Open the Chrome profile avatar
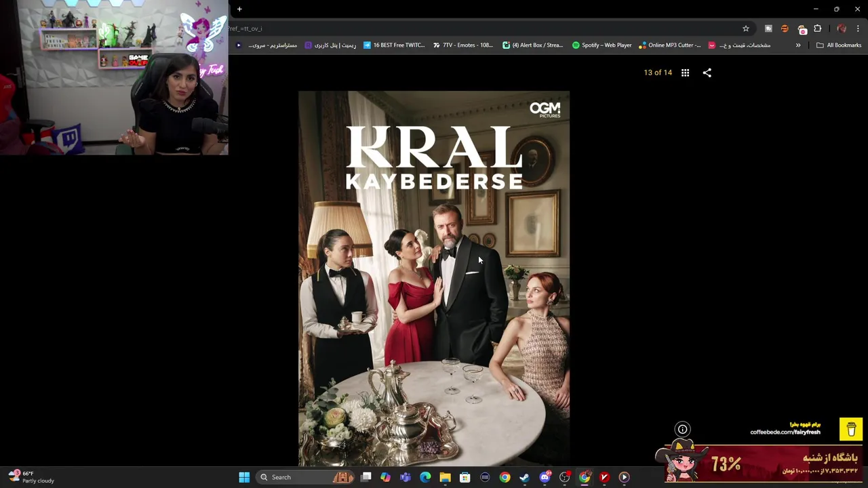The width and height of the screenshot is (868, 488). (842, 28)
